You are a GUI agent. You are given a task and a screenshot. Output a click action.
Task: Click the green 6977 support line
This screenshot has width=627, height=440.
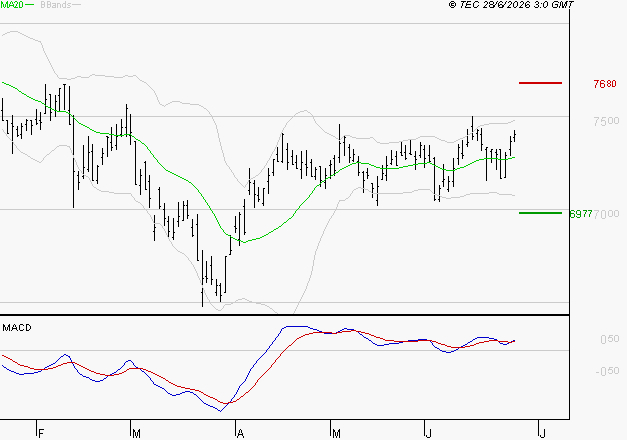tap(540, 213)
